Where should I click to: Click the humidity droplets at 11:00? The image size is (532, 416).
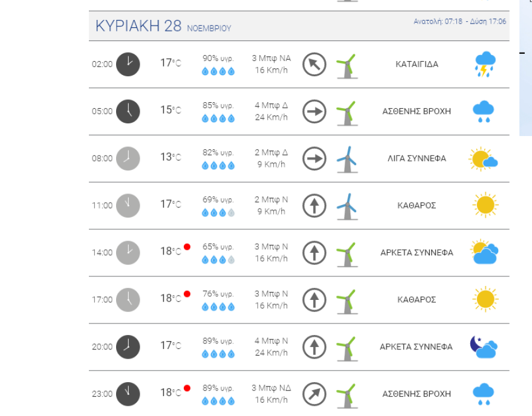tap(218, 213)
